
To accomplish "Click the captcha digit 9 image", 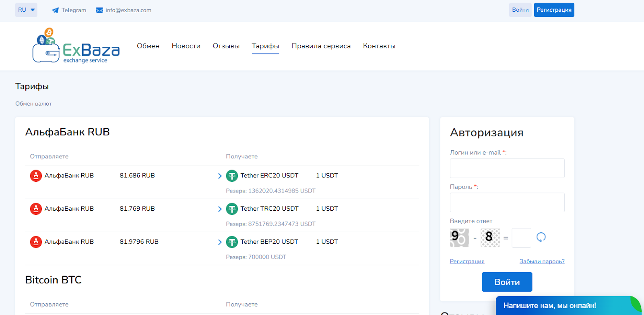I will [459, 238].
